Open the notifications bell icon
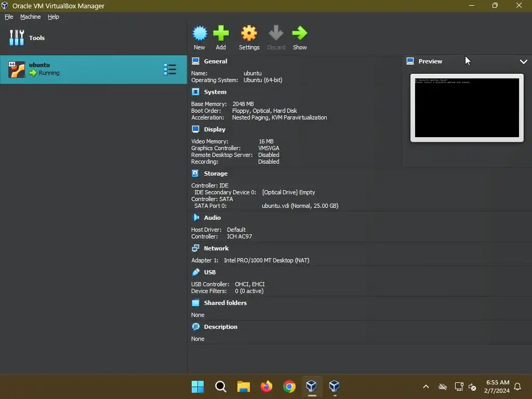 coord(517,387)
